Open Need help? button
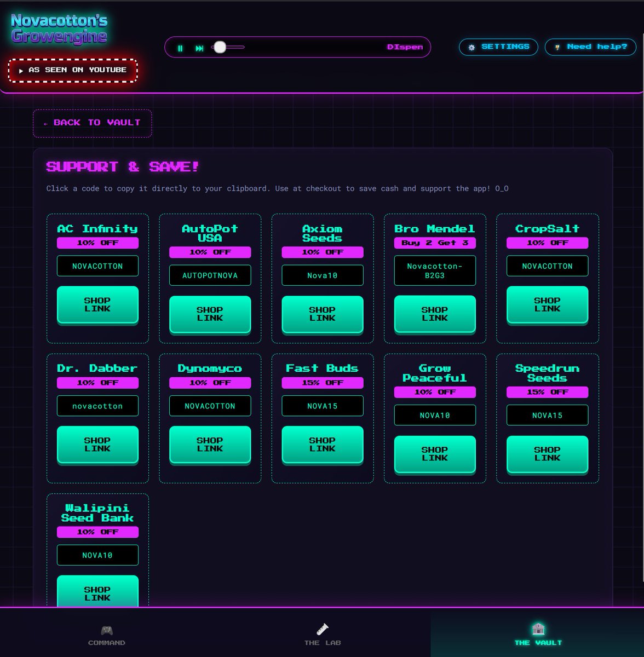Image resolution: width=644 pixels, height=657 pixels. [590, 47]
